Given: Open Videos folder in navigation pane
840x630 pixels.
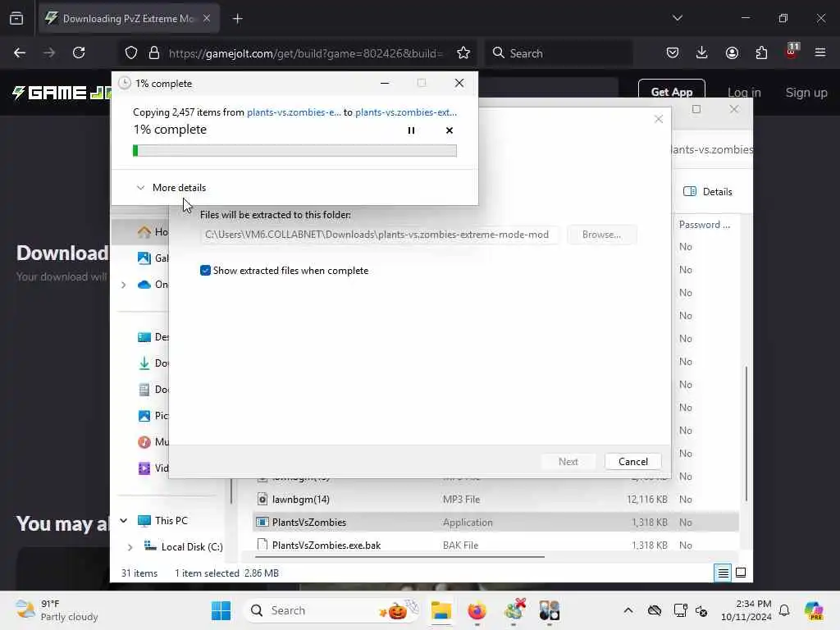Looking at the screenshot, I should (x=153, y=468).
